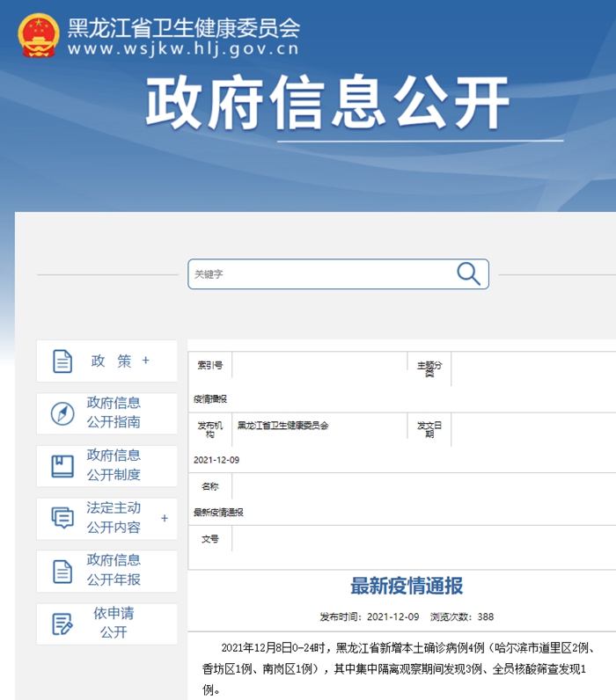This screenshot has width=616, height=700.
Task: Expand the 政策 menu with plus sign
Action: click(x=146, y=361)
